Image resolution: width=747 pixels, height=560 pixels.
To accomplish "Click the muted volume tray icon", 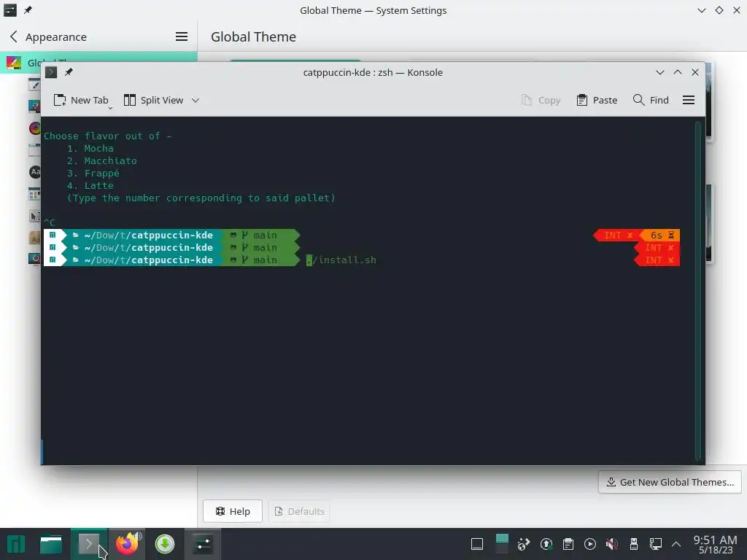I will 612,544.
